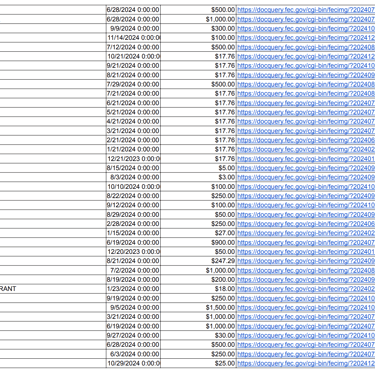Select the 1/15/2024 0:00:00 date cell
Image resolution: width=375 pixels, height=375 pixels.
[x=133, y=233]
